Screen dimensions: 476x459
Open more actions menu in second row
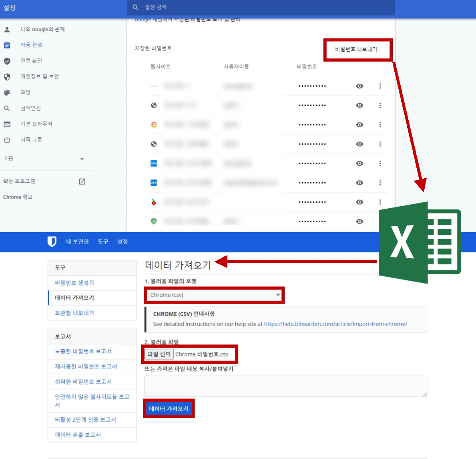click(380, 105)
